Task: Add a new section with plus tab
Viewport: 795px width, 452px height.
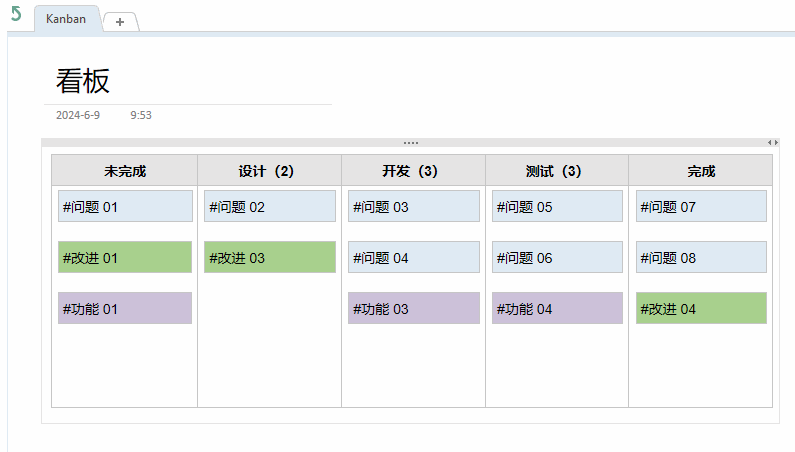Action: (120, 22)
